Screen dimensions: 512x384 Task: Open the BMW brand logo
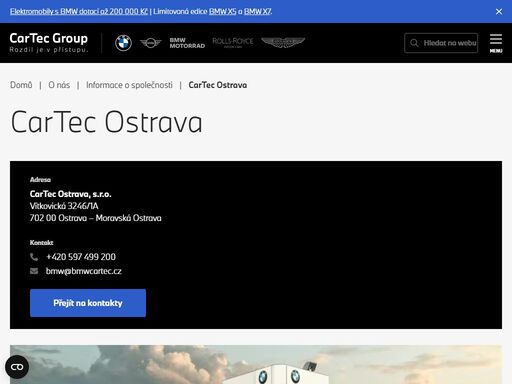coord(123,43)
